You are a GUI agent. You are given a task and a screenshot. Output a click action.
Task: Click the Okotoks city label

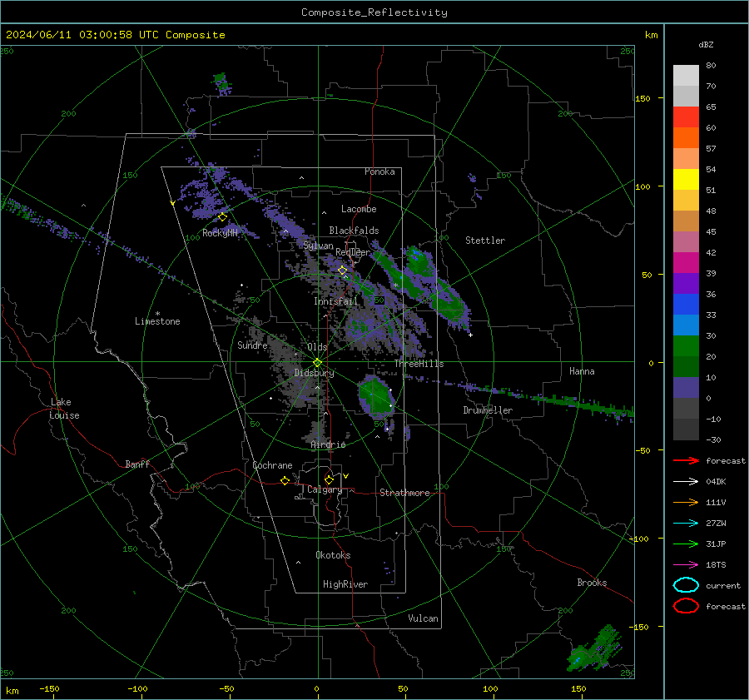(x=333, y=555)
